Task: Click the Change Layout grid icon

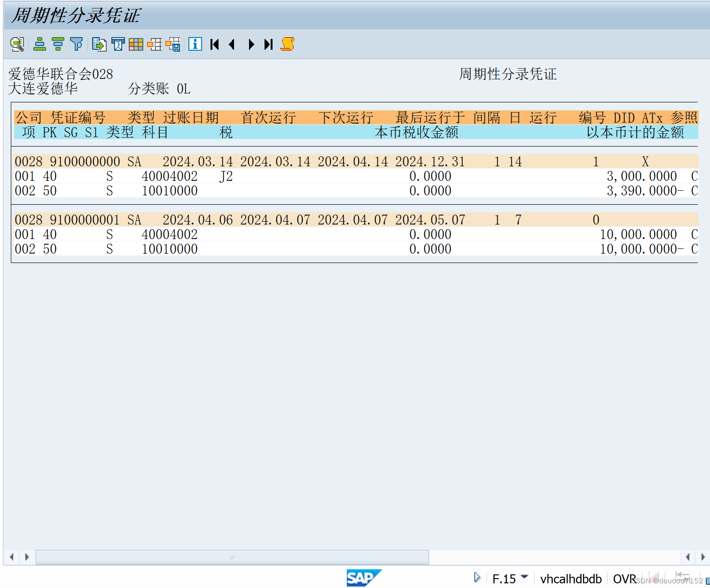Action: click(x=155, y=44)
